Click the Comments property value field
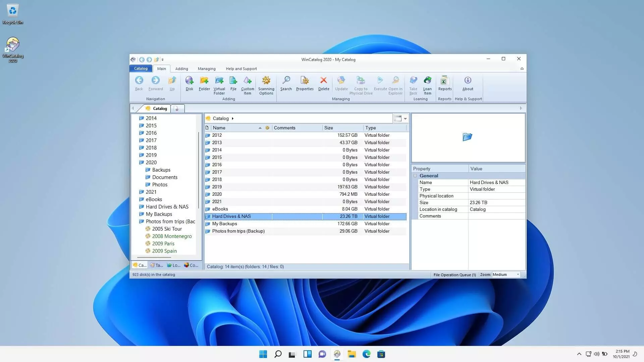644x362 pixels. (x=496, y=216)
